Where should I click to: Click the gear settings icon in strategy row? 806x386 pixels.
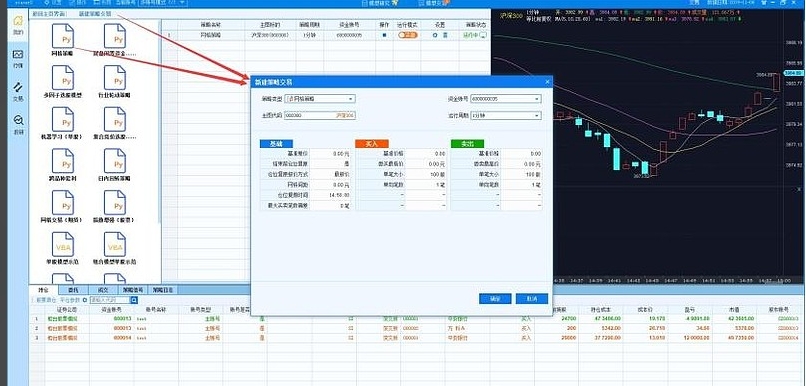[x=435, y=35]
